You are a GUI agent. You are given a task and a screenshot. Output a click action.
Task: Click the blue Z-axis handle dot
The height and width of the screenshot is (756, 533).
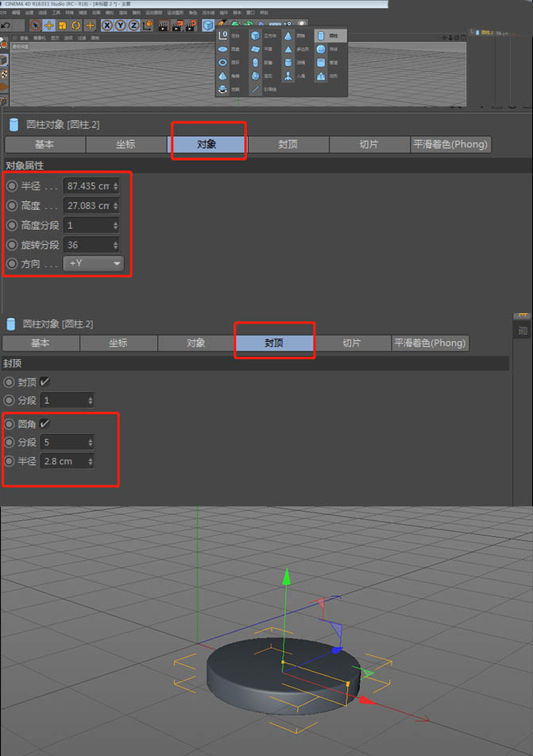coord(336,650)
